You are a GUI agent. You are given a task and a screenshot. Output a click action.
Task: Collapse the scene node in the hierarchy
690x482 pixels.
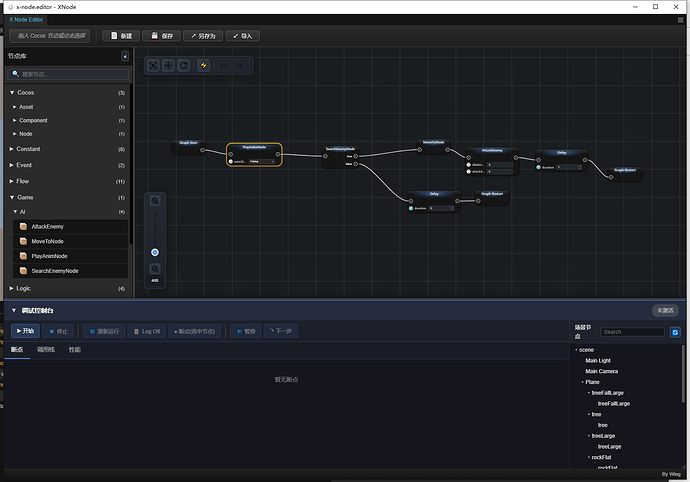pyautogui.click(x=576, y=350)
